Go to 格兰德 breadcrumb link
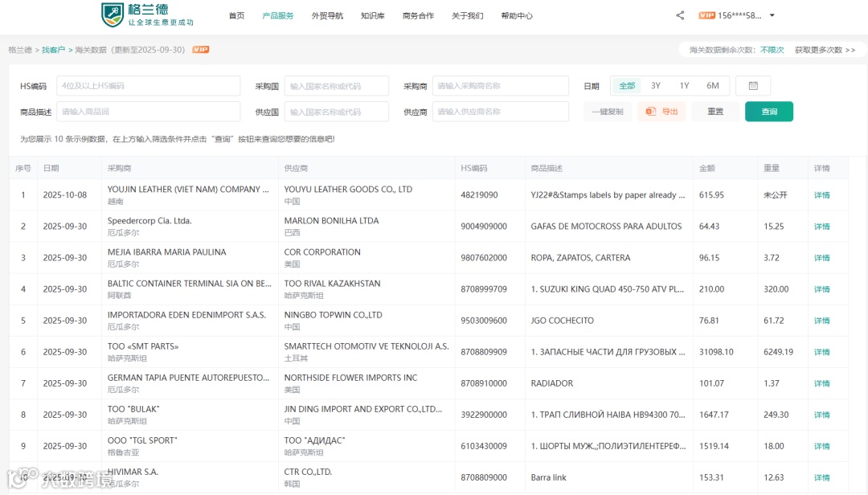 [20, 50]
